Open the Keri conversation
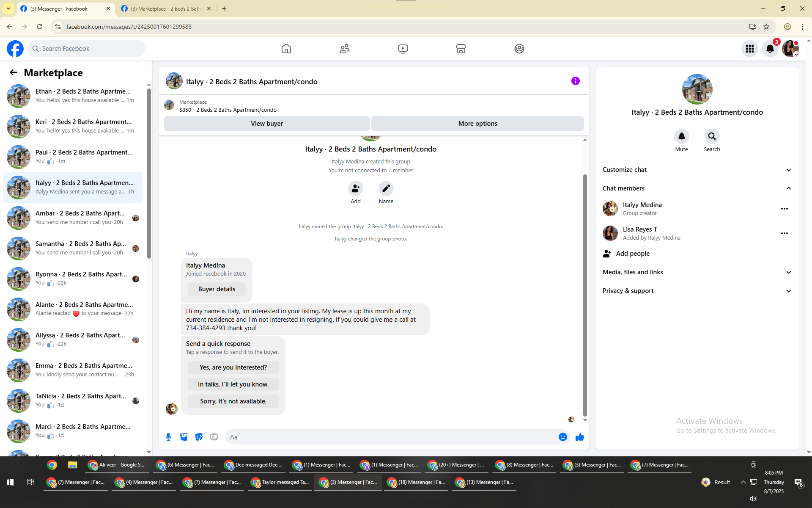Image resolution: width=812 pixels, height=508 pixels. (73, 126)
